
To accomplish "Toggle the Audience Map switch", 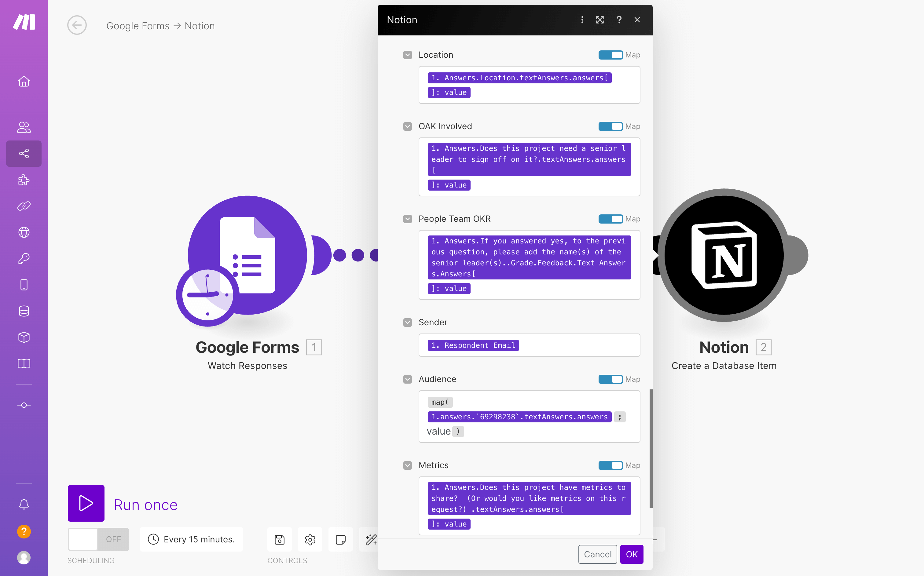I will tap(610, 379).
